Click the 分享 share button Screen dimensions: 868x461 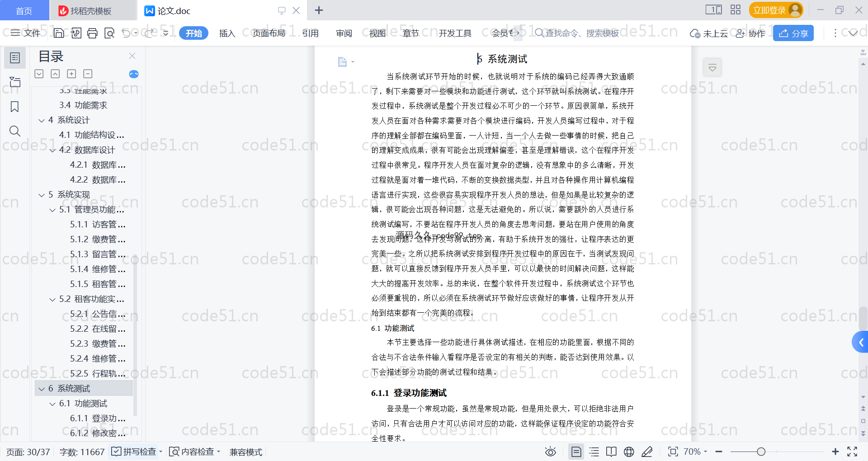(793, 33)
